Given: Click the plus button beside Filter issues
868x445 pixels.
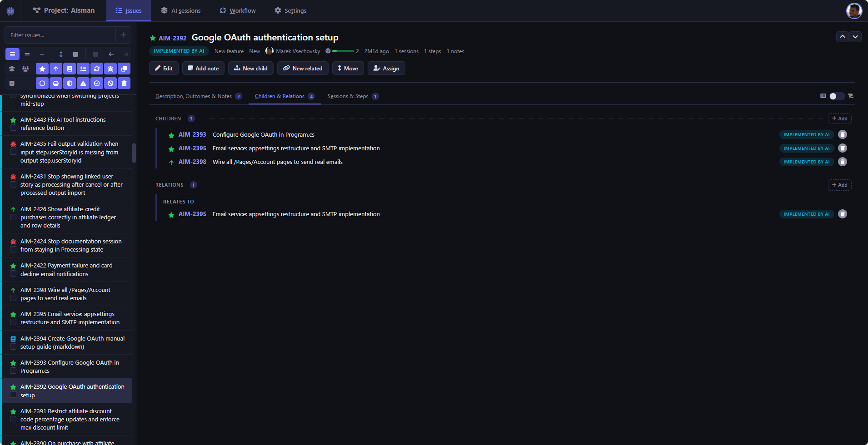Looking at the screenshot, I should pyautogui.click(x=124, y=35).
